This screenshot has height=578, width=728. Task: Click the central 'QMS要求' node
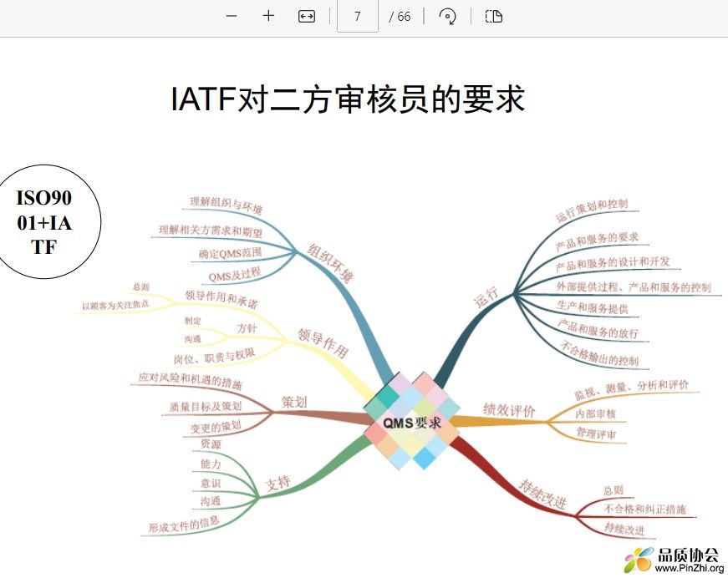click(x=412, y=423)
